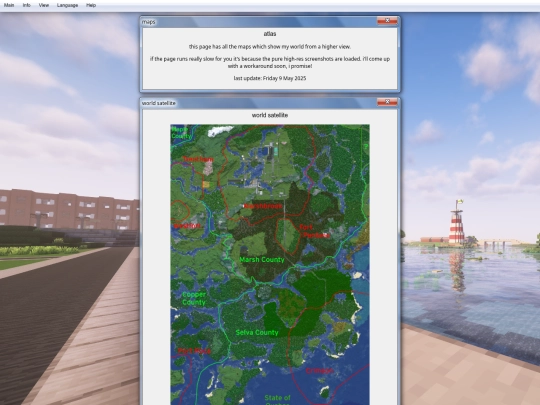Click the last update date line
Image resolution: width=540 pixels, height=405 pixels.
(270, 78)
